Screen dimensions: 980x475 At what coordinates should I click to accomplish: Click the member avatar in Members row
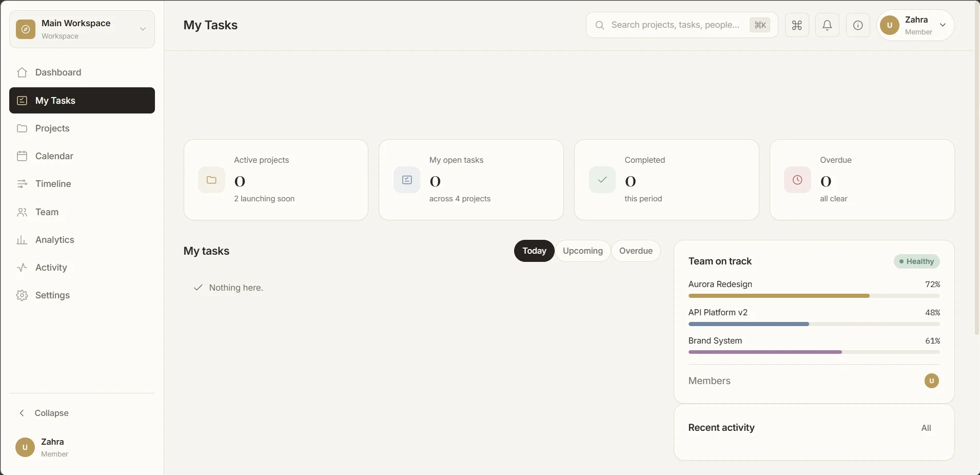[x=932, y=381]
